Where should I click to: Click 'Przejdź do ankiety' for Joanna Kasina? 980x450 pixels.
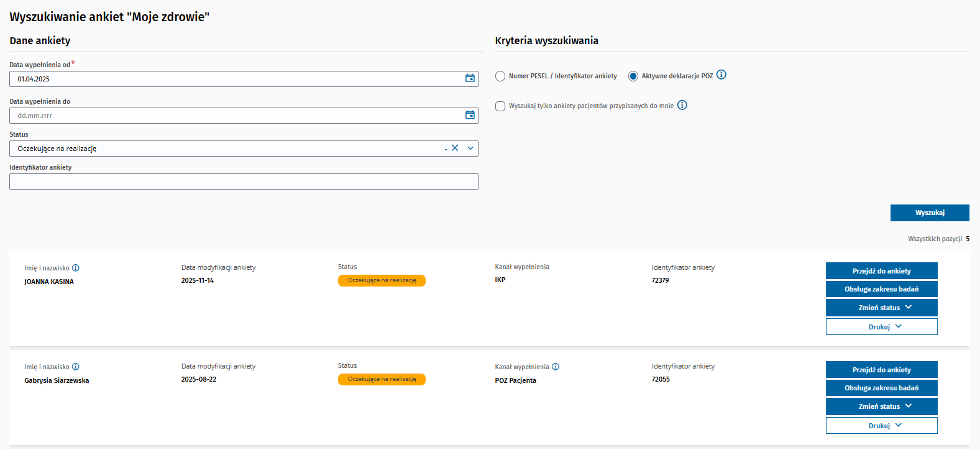tap(881, 271)
